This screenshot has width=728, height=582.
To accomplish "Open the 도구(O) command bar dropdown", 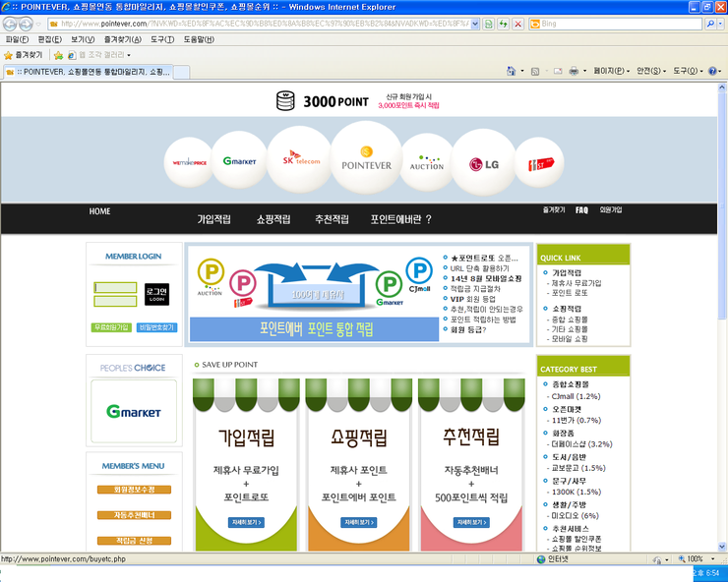I will click(x=688, y=71).
